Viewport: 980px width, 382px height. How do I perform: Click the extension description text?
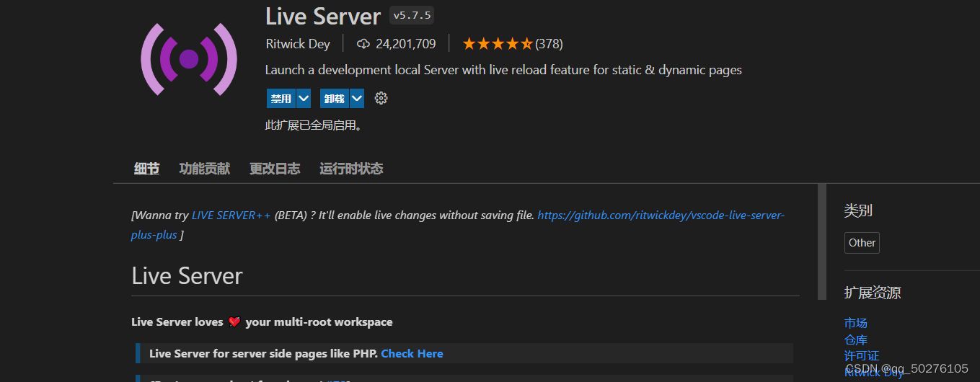[503, 70]
